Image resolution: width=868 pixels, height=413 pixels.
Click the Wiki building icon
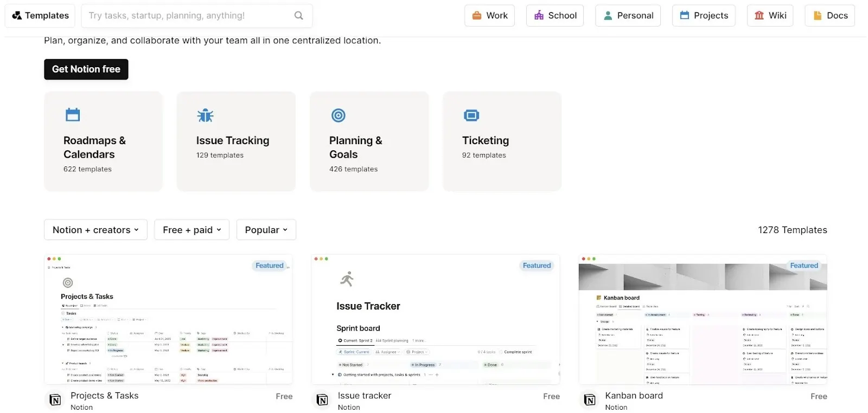(x=759, y=16)
